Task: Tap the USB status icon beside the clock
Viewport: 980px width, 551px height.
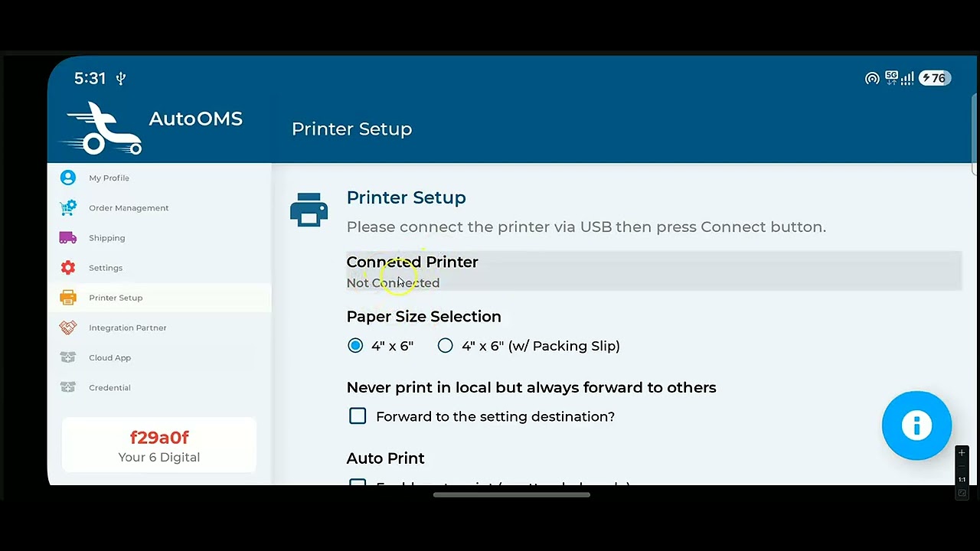Action: point(120,78)
